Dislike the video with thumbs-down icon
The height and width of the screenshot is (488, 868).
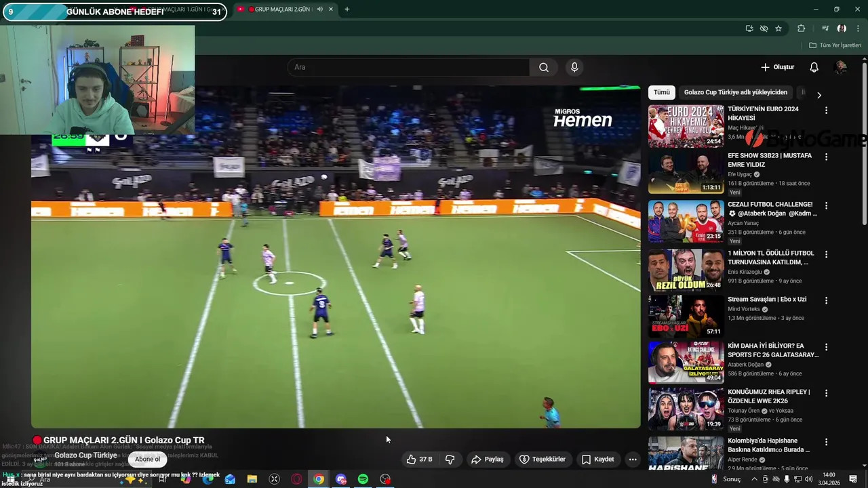[x=450, y=459]
